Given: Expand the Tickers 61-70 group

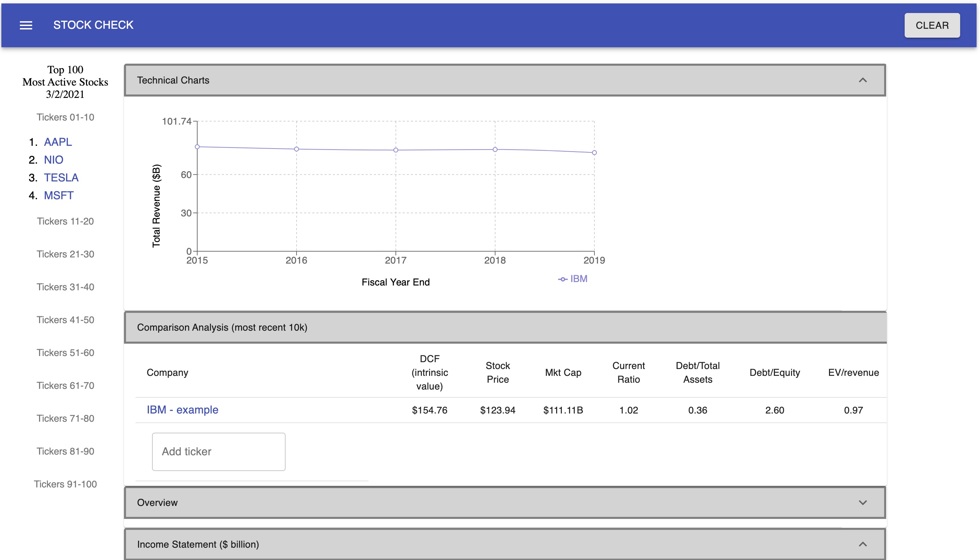Looking at the screenshot, I should coord(65,385).
